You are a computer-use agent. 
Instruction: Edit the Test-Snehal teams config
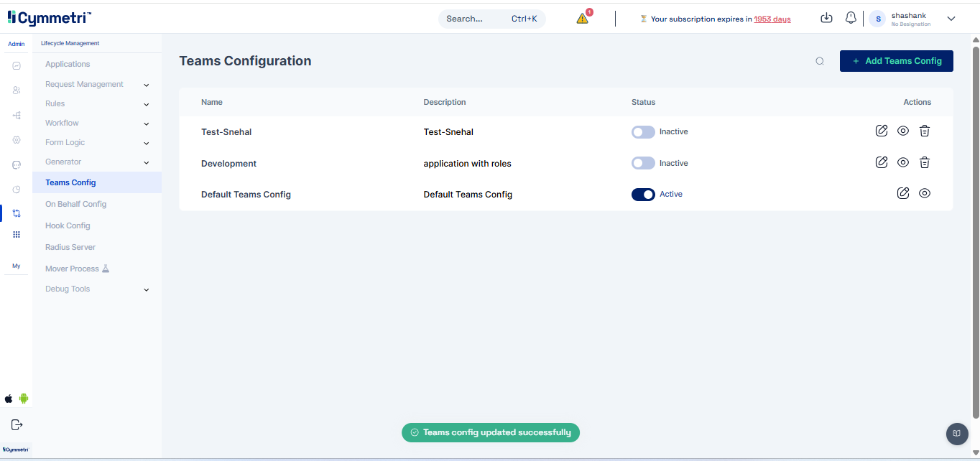tap(882, 131)
